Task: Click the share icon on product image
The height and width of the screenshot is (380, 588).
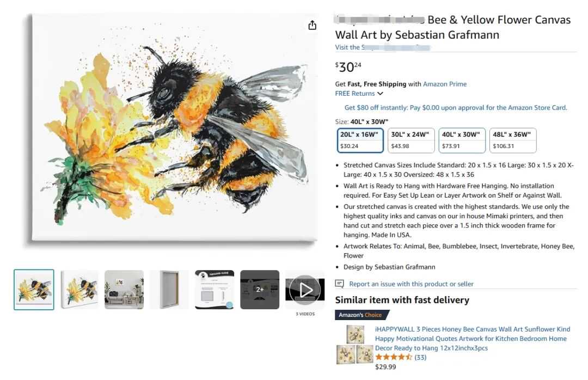Action: (x=312, y=26)
